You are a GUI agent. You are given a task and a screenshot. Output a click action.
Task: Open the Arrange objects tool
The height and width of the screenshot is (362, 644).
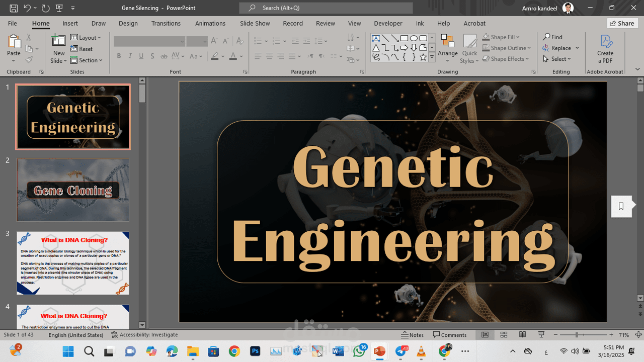click(x=447, y=49)
